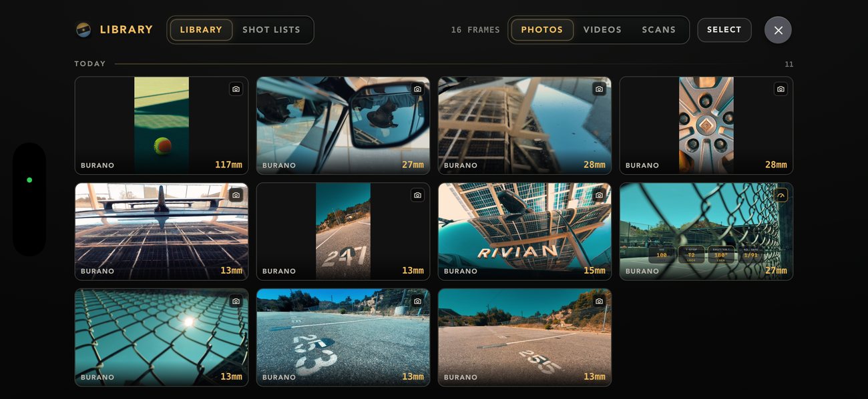This screenshot has width=868, height=399.
Task: Click the 1/91 overlay value
Action: (x=751, y=255)
